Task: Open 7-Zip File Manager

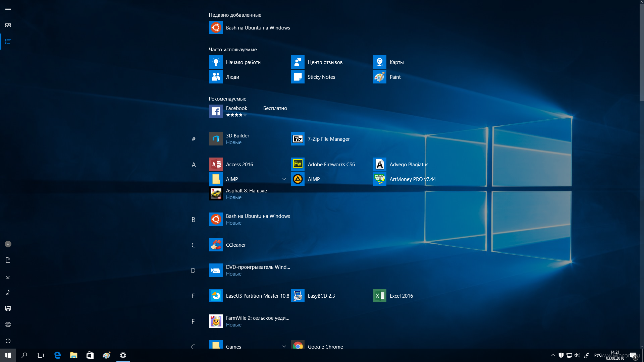Action: pos(321,139)
